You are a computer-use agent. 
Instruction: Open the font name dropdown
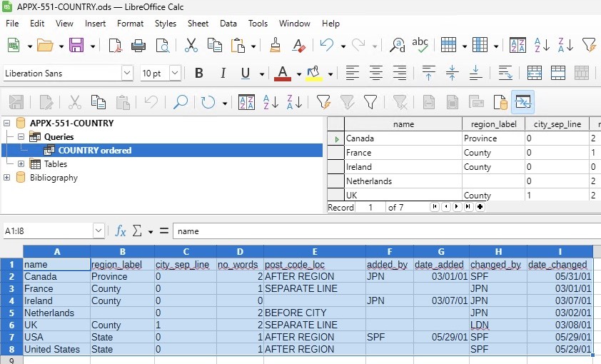[x=127, y=73]
